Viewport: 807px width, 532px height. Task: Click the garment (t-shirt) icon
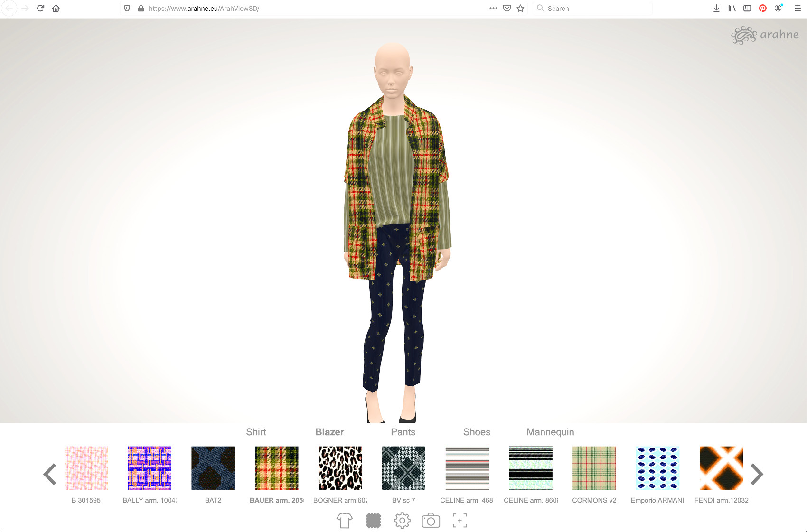click(345, 521)
